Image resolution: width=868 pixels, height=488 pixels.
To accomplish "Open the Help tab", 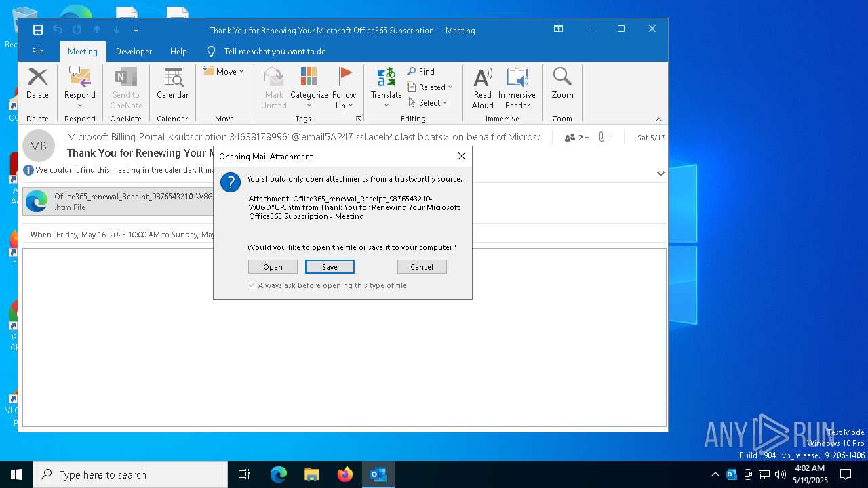I will click(178, 52).
